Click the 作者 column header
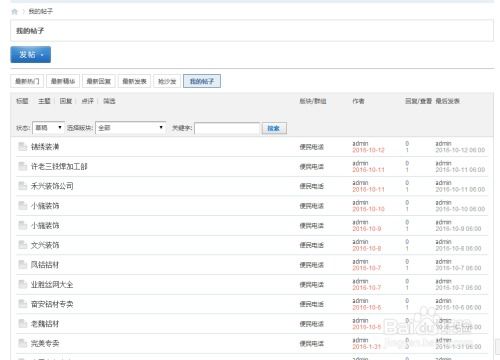The height and width of the screenshot is (360, 500). [358, 101]
